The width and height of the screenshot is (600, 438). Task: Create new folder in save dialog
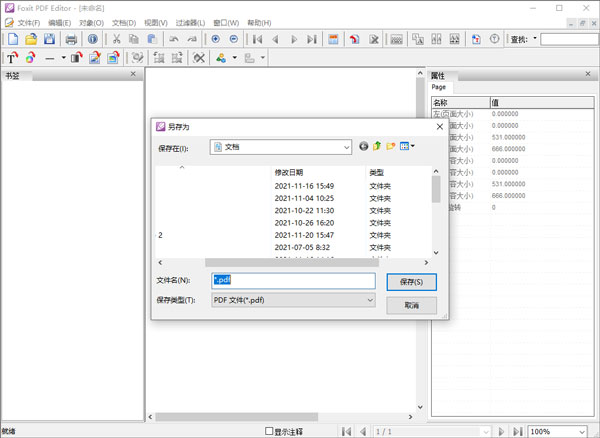pyautogui.click(x=391, y=146)
